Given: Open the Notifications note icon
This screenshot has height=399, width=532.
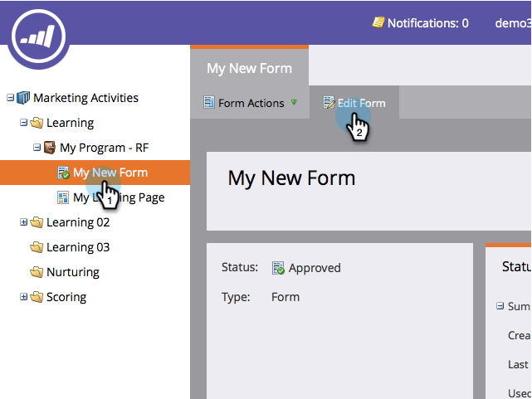Looking at the screenshot, I should [x=378, y=22].
